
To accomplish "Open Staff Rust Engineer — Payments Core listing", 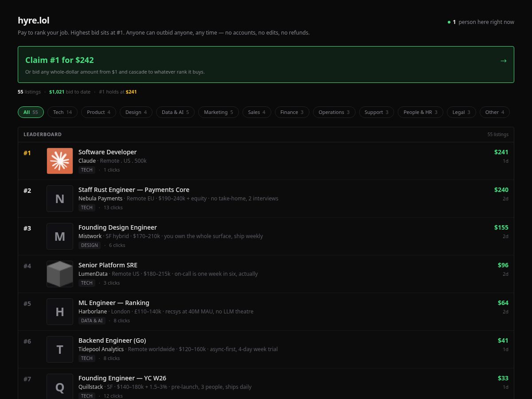I will coord(134,190).
